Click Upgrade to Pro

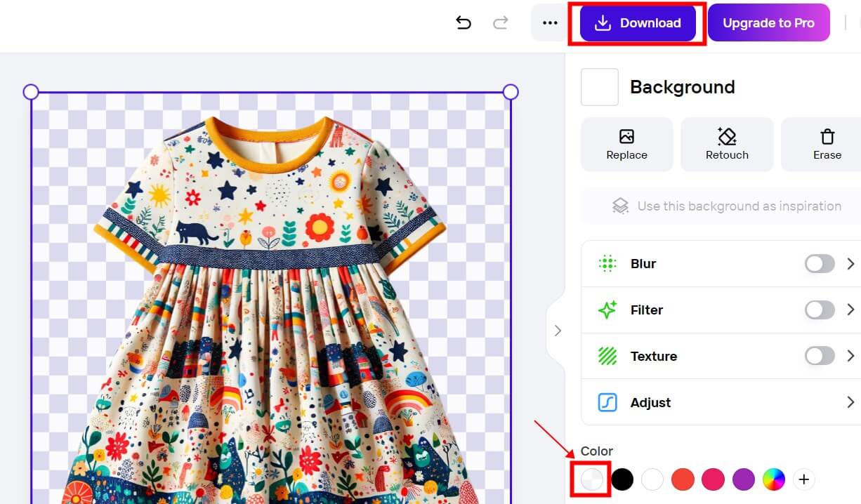coord(769,22)
